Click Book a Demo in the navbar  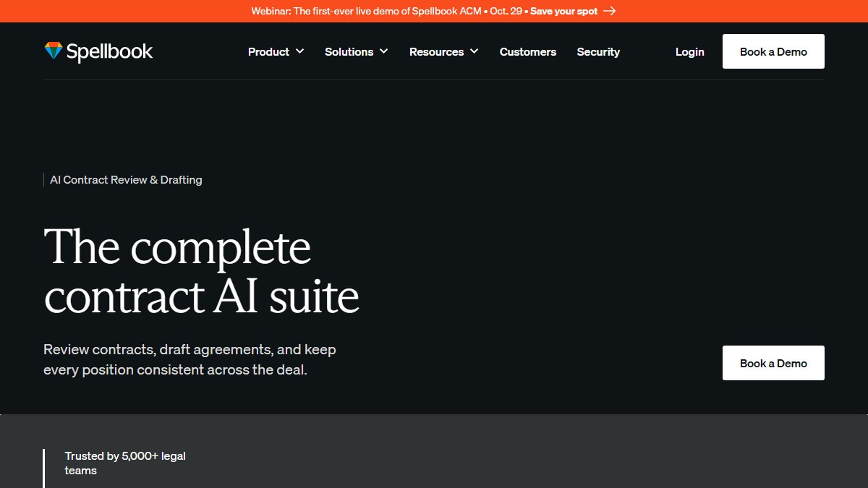[773, 51]
